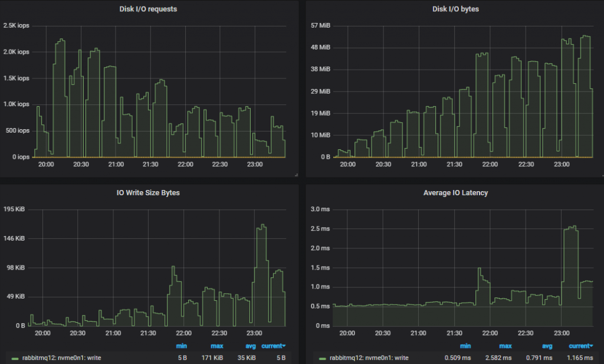Click the resize handle of Disk I/O requests panel

coord(296,175)
